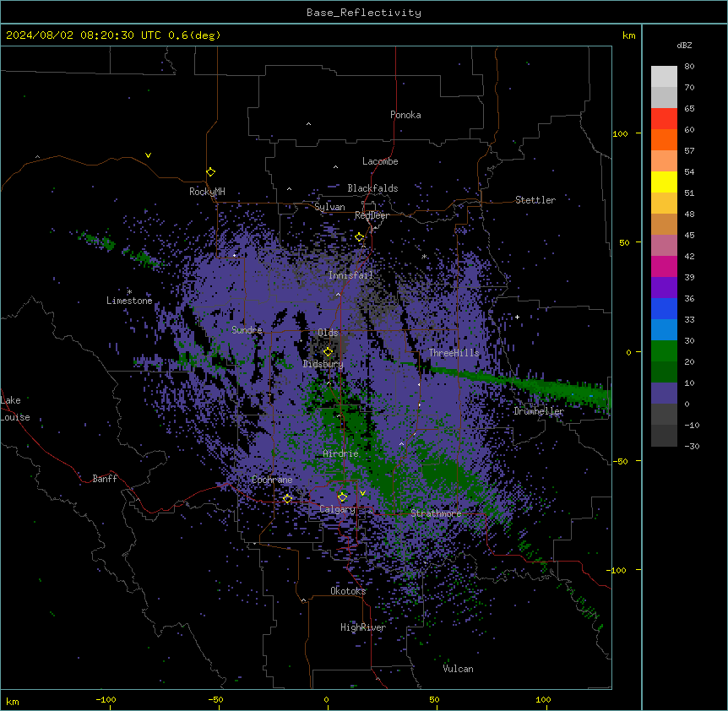Click the Limestone label
The width and height of the screenshot is (728, 711).
[x=129, y=301]
